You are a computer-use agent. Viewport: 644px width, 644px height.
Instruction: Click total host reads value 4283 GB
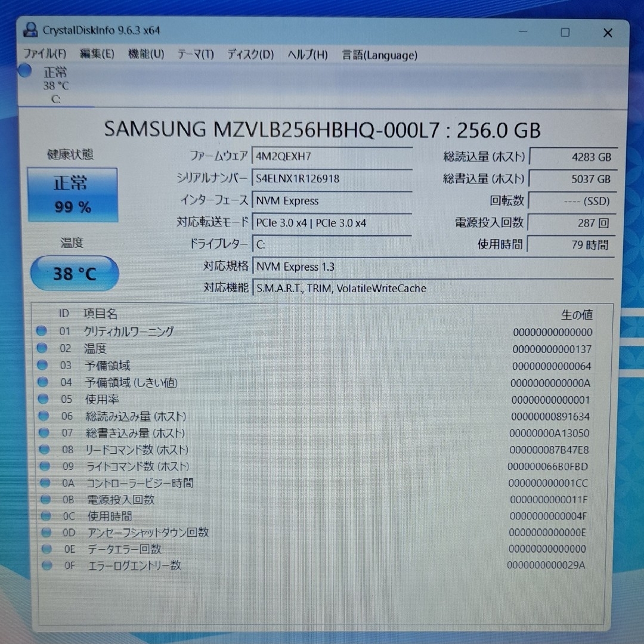[574, 157]
